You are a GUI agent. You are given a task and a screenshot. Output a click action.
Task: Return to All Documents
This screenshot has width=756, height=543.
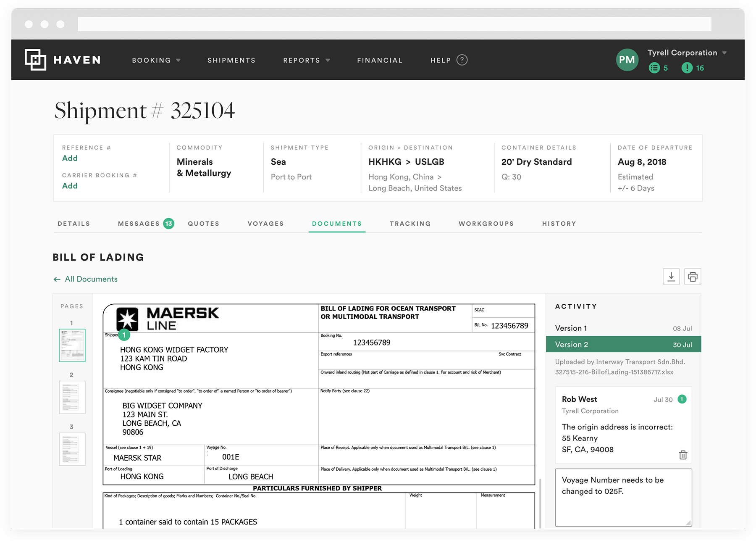pos(91,279)
